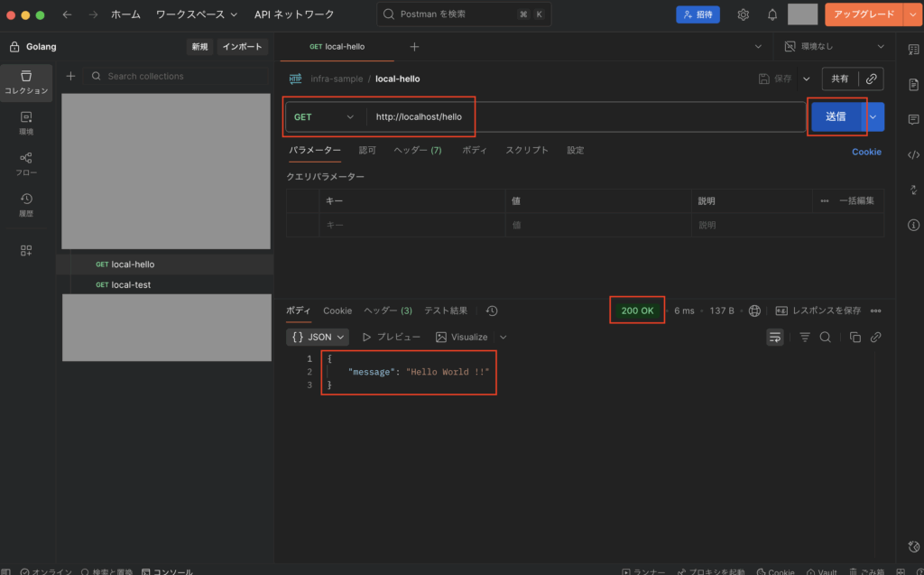Open the settings gear icon

tap(744, 14)
